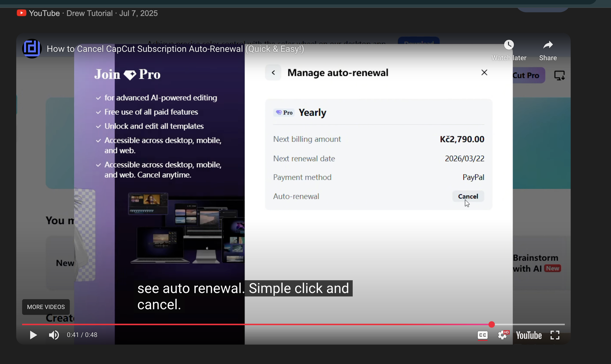Click the Join Pro diamond icon
Image resolution: width=611 pixels, height=364 pixels.
130,75
